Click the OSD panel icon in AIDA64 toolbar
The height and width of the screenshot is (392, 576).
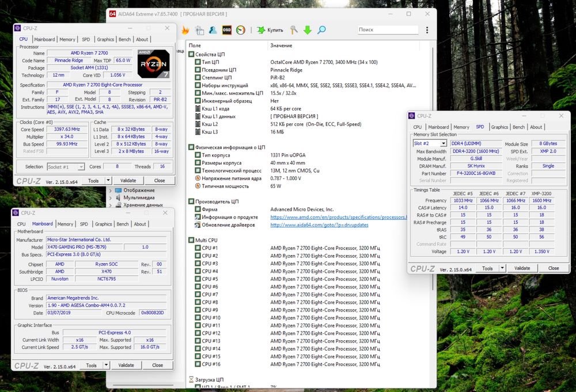[x=227, y=30]
